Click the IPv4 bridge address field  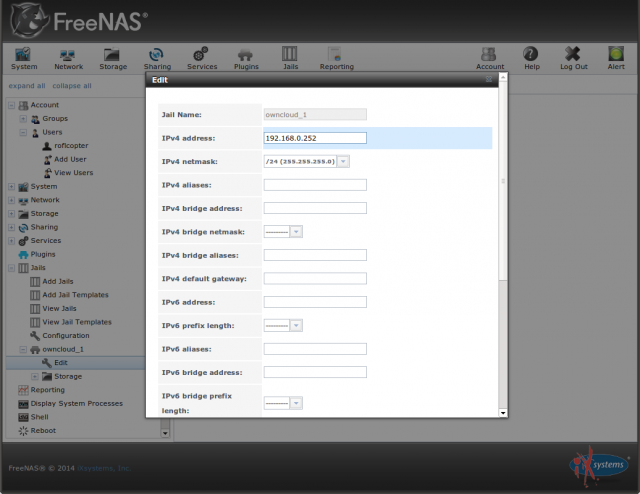point(315,208)
